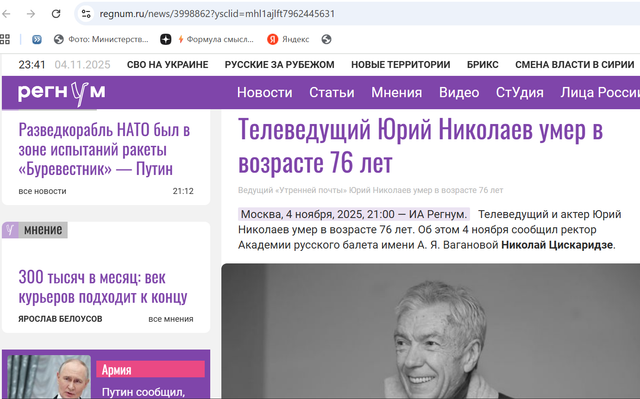The height and width of the screenshot is (399, 640).
Task: Open the black four-point star bookmark icon
Action: 165,39
